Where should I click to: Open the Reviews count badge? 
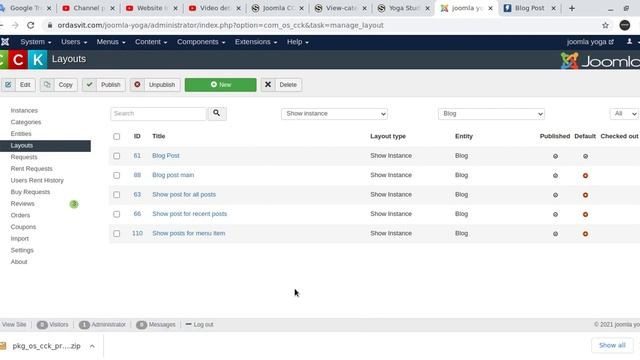pyautogui.click(x=74, y=204)
